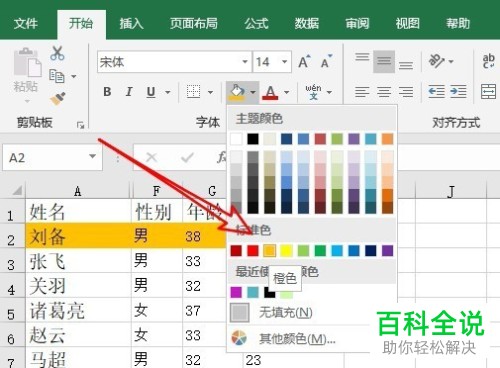Click the Cut scissors icon
Viewport: 500px width, 368px height.
pyautogui.click(x=57, y=53)
